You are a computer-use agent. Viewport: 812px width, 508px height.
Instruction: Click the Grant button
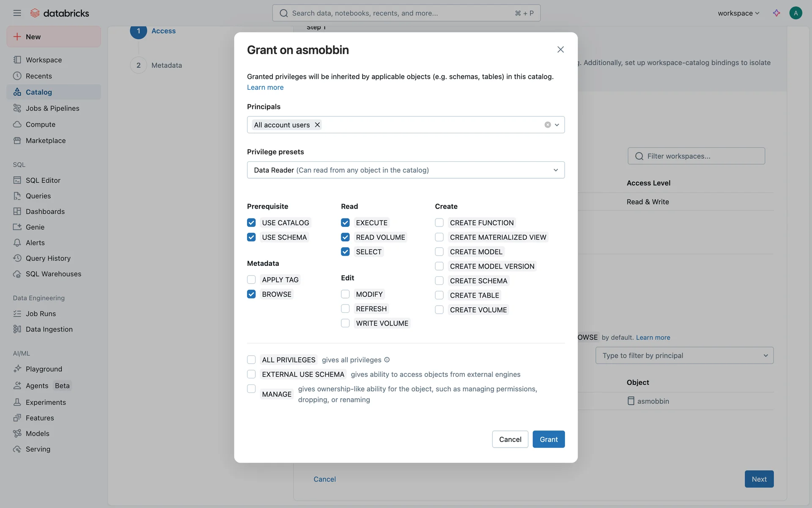(x=549, y=439)
